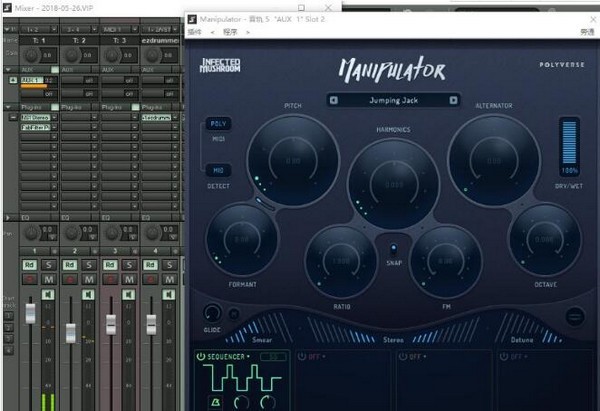Enable POLY mode

(x=218, y=124)
